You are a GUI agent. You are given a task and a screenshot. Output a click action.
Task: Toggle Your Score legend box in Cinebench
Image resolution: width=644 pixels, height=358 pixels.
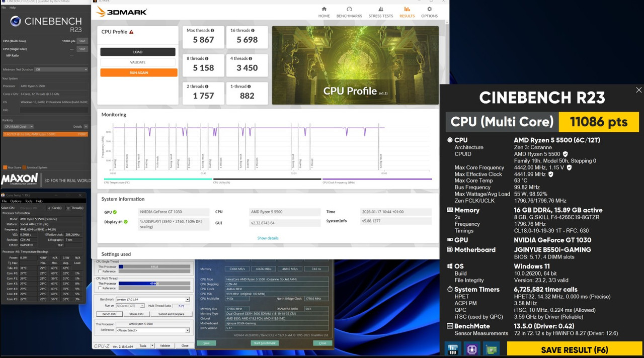(x=5, y=167)
